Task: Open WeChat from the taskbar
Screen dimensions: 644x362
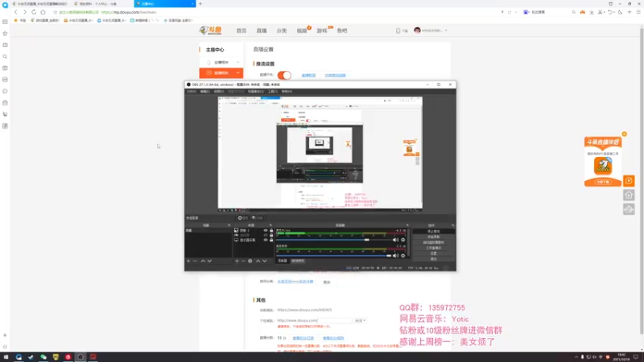Action: coord(43,357)
